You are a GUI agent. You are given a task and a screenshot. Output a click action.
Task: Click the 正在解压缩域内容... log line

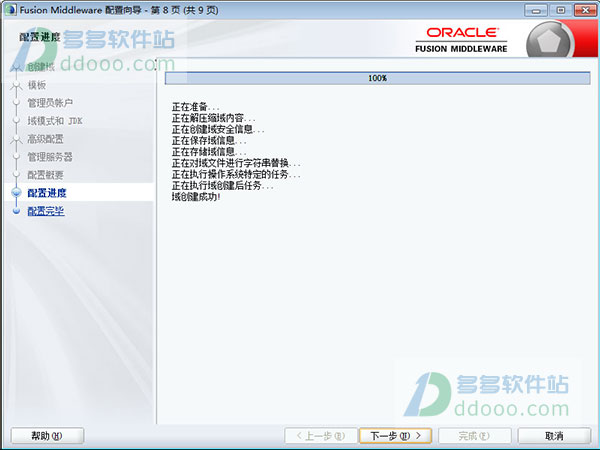tap(214, 118)
